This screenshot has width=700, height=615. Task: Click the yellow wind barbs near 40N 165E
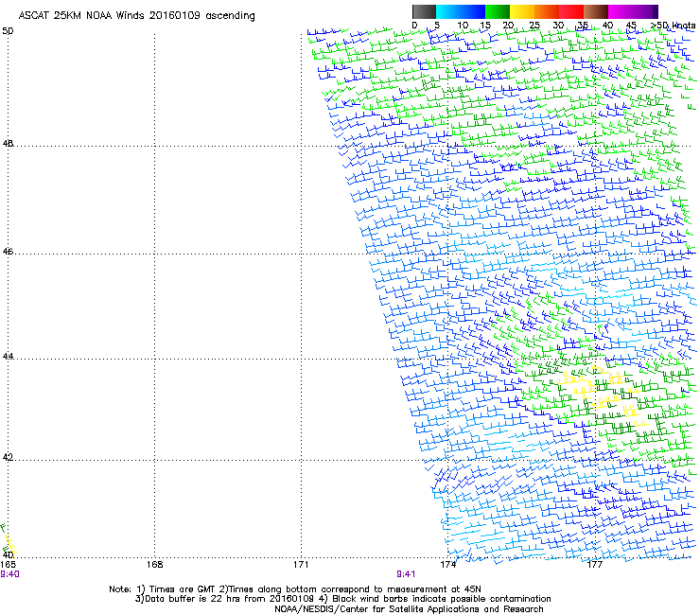9,546
